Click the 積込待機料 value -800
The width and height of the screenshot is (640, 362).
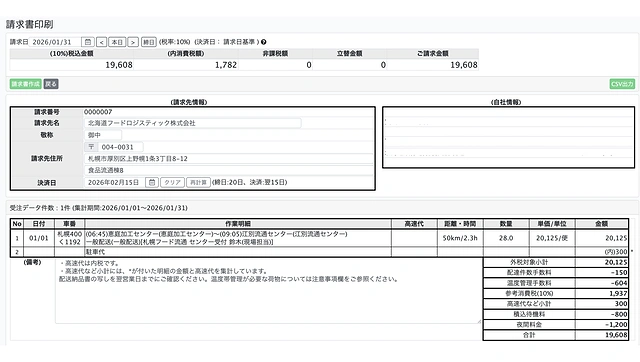click(602, 314)
